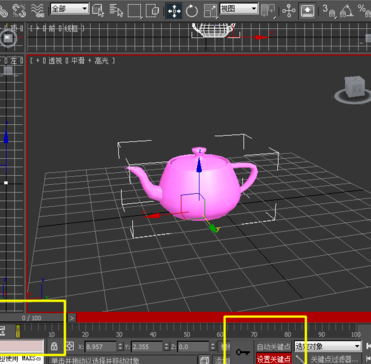Click the SteeringWheel icon in top-left viewport
Screen dimensions: 371x364
point(7,39)
